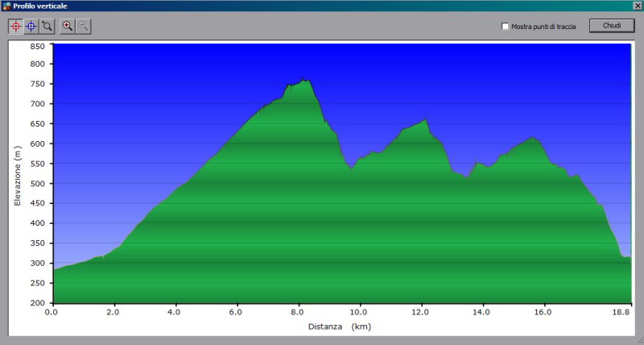Activate the zoom-to-area magnifier tool
The image size is (644, 345).
pyautogui.click(x=47, y=26)
